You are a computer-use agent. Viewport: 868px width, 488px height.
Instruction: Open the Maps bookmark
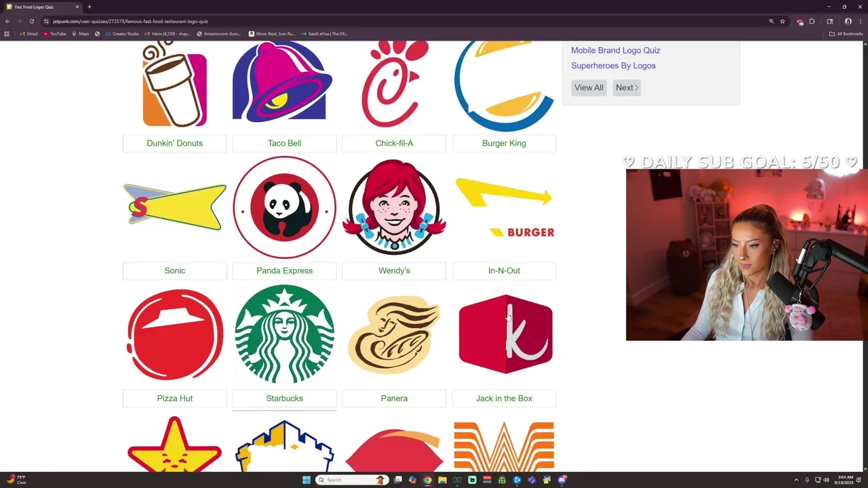click(x=81, y=33)
